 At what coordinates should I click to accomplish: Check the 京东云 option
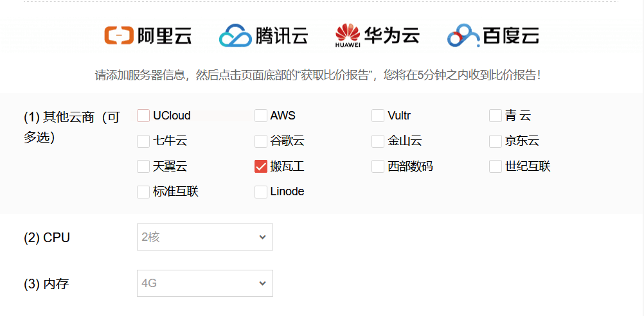[x=496, y=141]
